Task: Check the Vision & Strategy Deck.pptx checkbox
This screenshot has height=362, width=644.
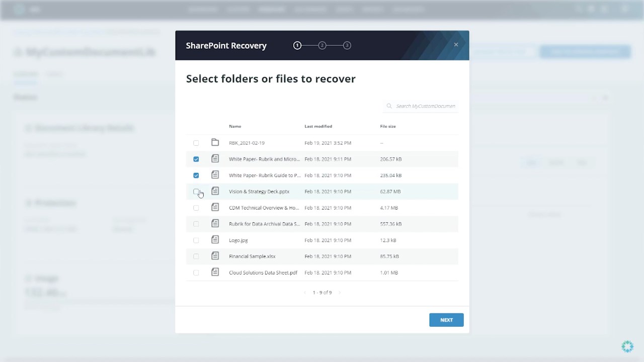Action: click(x=196, y=192)
